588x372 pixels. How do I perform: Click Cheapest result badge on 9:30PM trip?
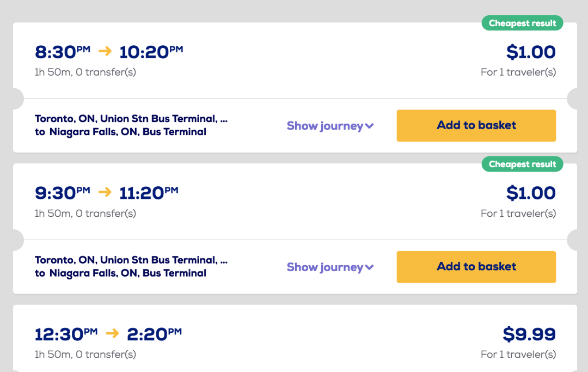[x=522, y=164]
